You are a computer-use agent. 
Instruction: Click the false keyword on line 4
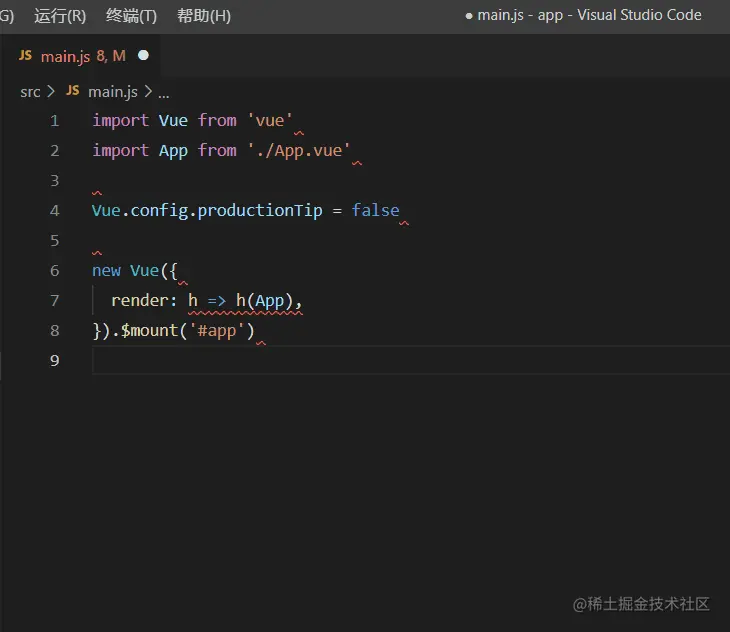coord(375,210)
